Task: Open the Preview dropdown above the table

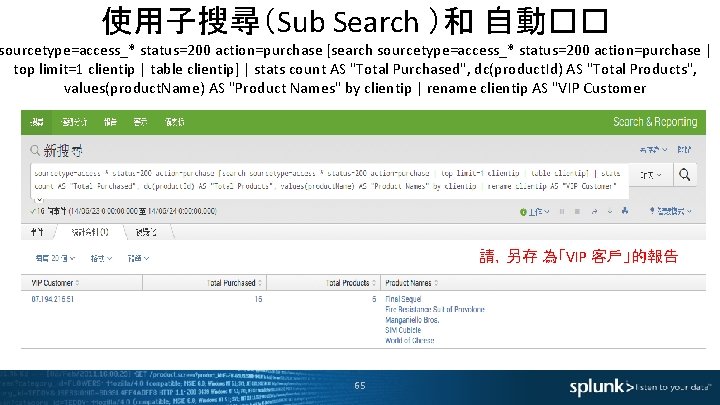Action: click(x=138, y=259)
